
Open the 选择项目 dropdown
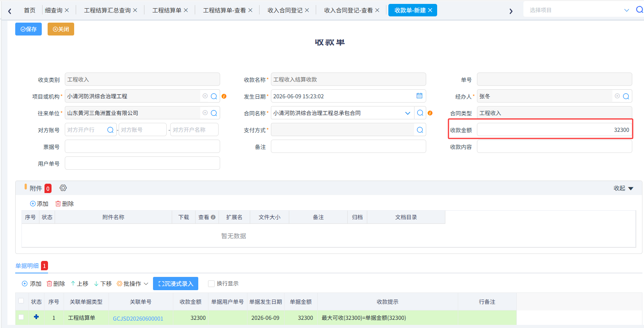click(626, 10)
